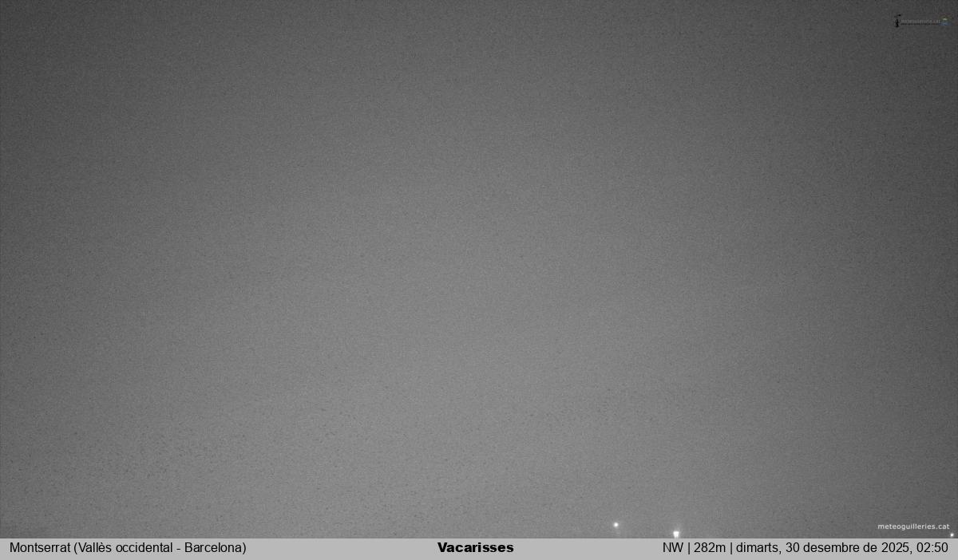Click the logo text in the top-right corner

tap(920, 22)
